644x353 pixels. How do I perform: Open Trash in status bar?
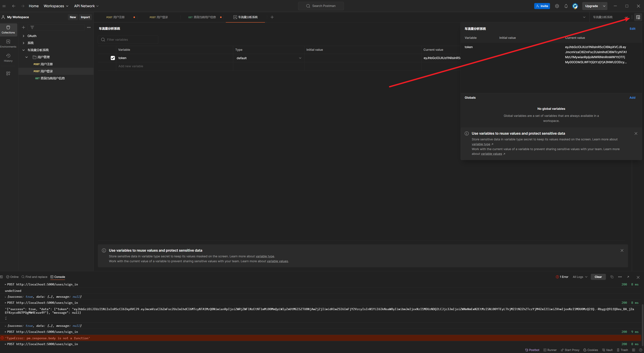(622, 350)
